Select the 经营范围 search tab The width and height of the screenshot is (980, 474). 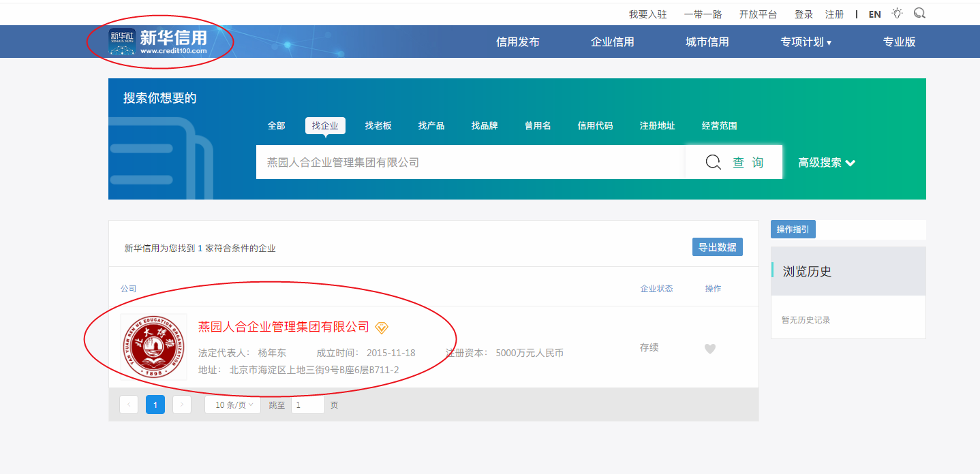719,126
